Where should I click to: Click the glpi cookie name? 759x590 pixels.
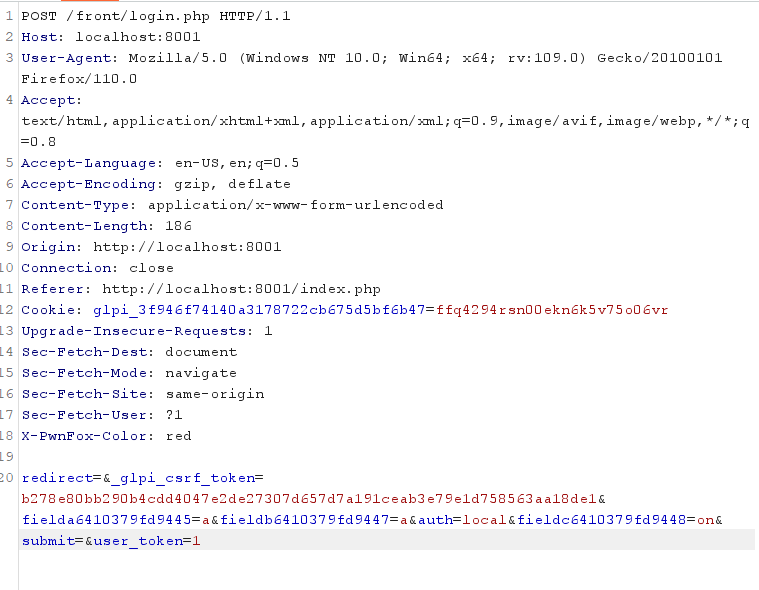click(259, 310)
